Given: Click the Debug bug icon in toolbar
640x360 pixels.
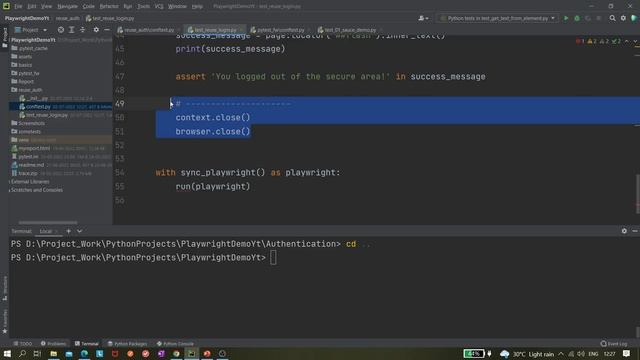Looking at the screenshot, I should click(x=577, y=18).
